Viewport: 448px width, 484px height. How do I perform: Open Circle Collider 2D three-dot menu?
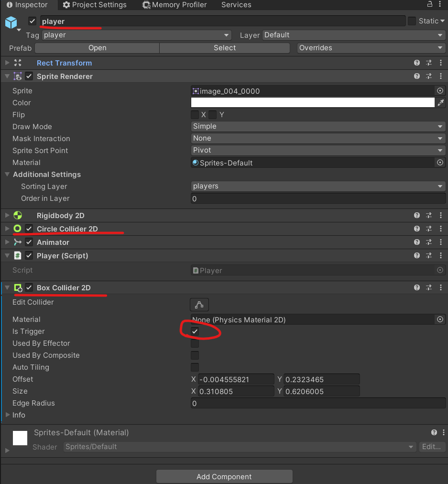[441, 229]
